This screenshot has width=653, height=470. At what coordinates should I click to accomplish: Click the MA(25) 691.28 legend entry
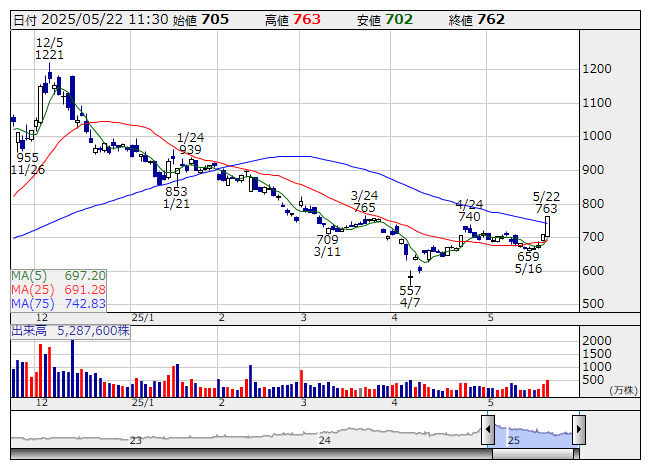[58, 290]
